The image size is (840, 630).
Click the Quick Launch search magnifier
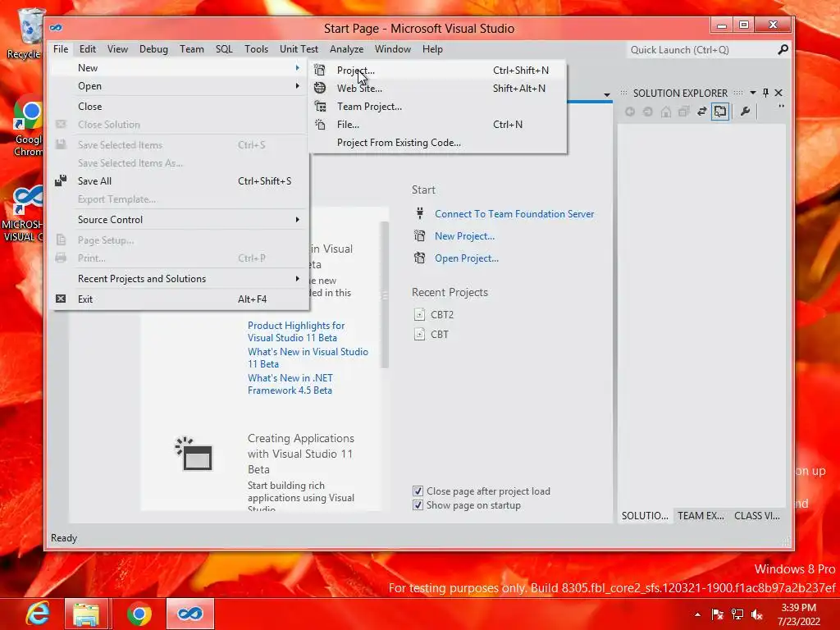pos(783,49)
